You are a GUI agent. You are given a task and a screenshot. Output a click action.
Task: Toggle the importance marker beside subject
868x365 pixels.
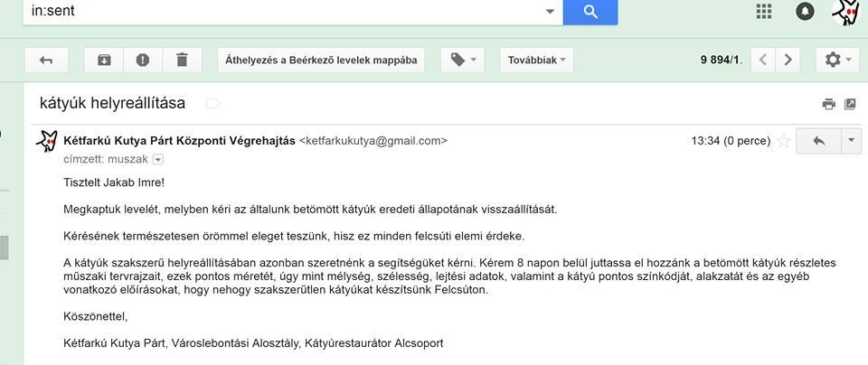click(212, 104)
